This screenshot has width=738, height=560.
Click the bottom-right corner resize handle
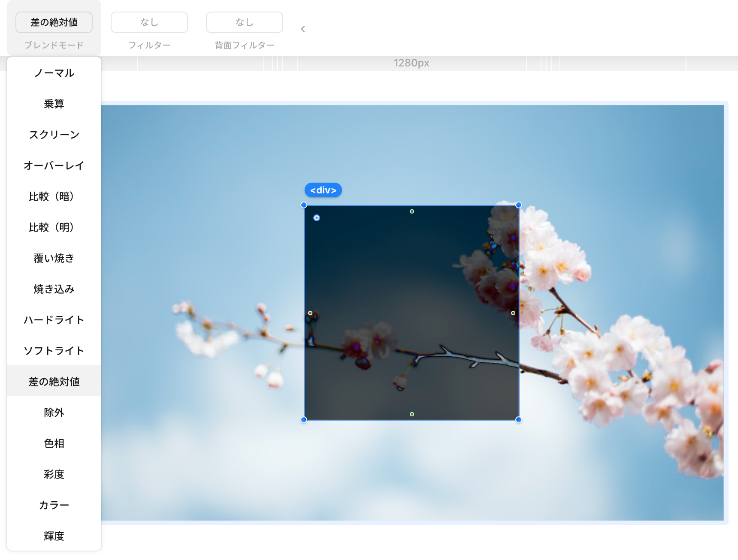click(x=519, y=420)
